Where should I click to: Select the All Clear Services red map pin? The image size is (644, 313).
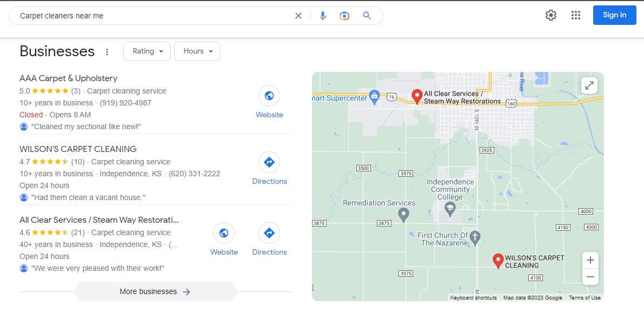coord(417,97)
